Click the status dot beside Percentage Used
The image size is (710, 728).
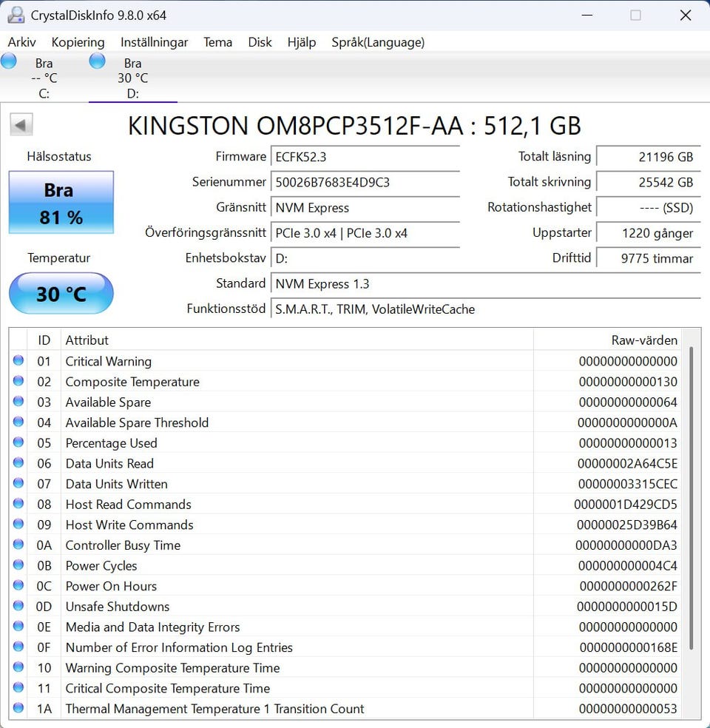point(18,442)
